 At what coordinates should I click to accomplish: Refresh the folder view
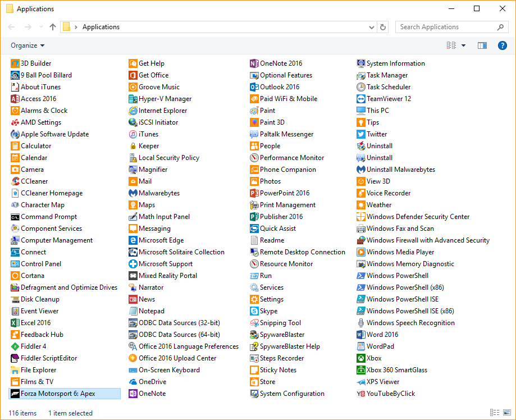(x=383, y=26)
